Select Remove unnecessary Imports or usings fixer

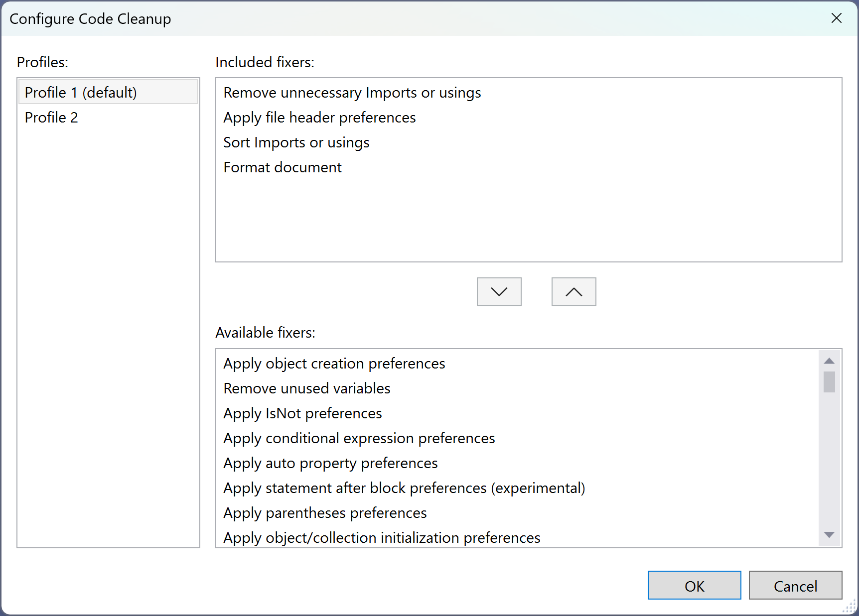(352, 93)
